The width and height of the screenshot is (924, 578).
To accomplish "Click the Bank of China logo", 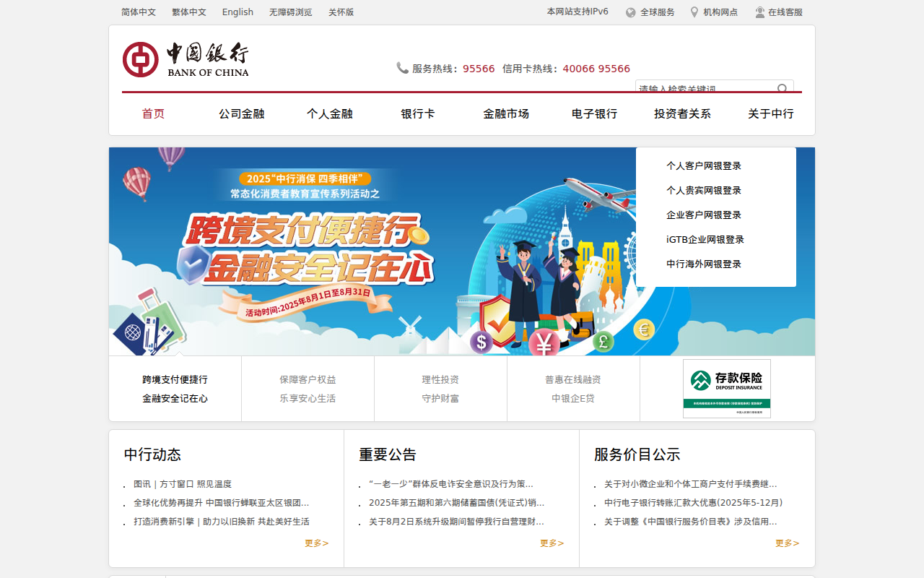I will click(x=186, y=59).
